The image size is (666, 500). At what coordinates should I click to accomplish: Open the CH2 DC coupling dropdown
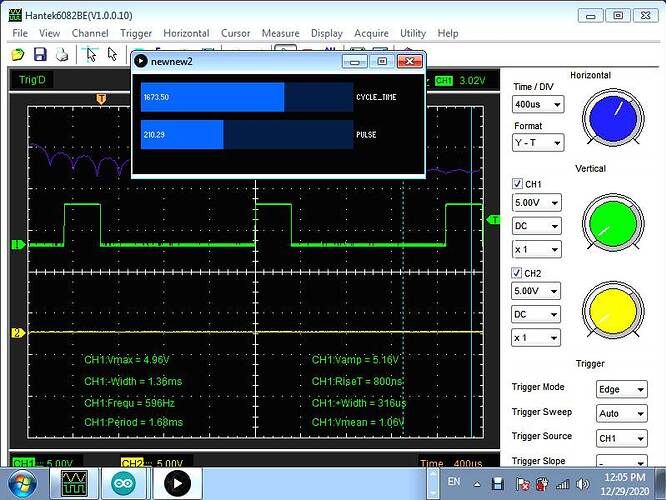[x=536, y=314]
